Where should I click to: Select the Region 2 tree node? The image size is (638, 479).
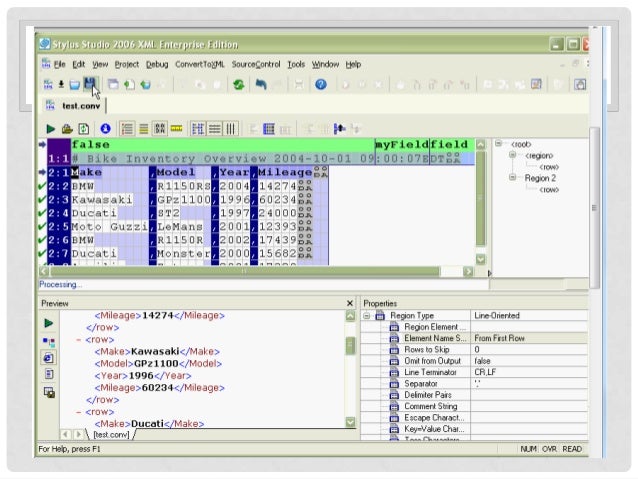tap(540, 178)
